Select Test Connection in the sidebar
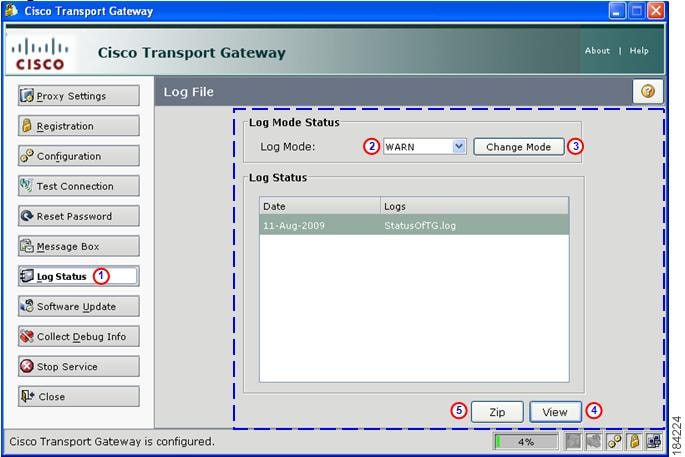685x457 pixels. (79, 186)
